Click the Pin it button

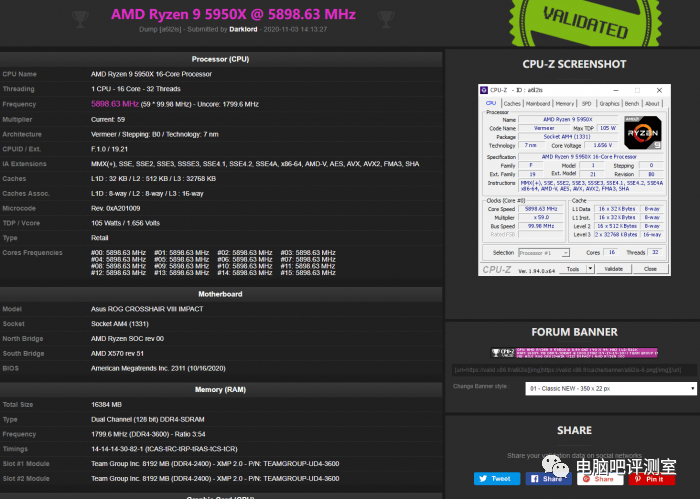pos(652,479)
